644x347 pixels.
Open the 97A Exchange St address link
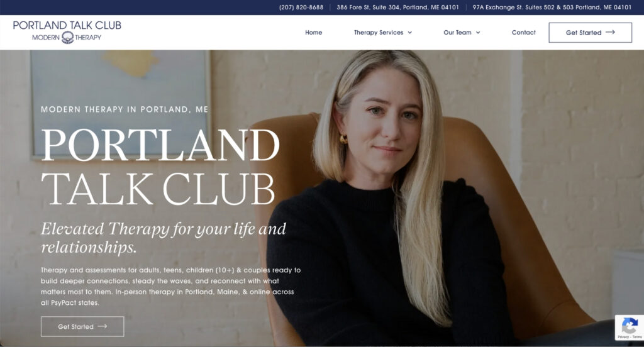tap(552, 8)
